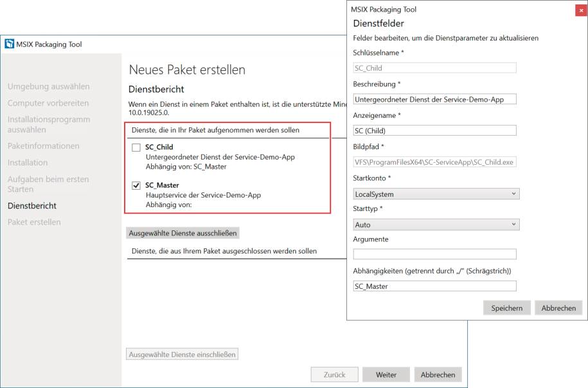This screenshot has height=388, width=588.
Task: Click Ausgewählte Dienste einschließen button
Action: (x=182, y=354)
